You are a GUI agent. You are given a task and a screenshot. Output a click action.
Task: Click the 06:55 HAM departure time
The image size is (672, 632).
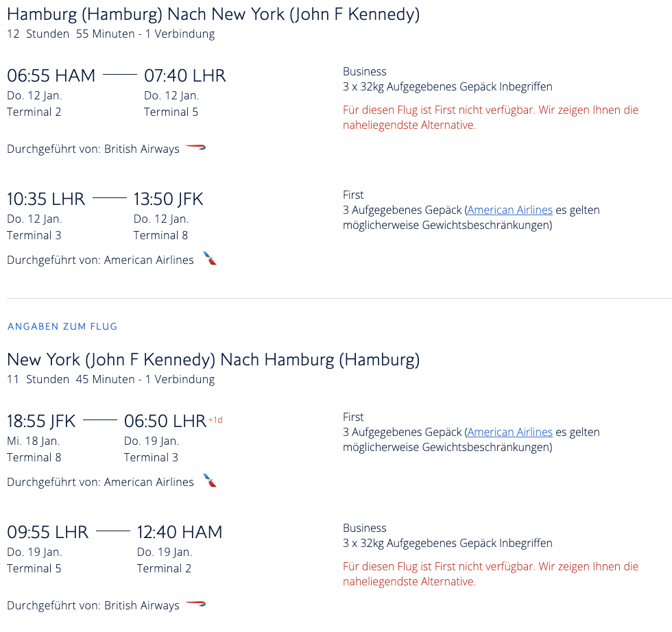pos(51,75)
